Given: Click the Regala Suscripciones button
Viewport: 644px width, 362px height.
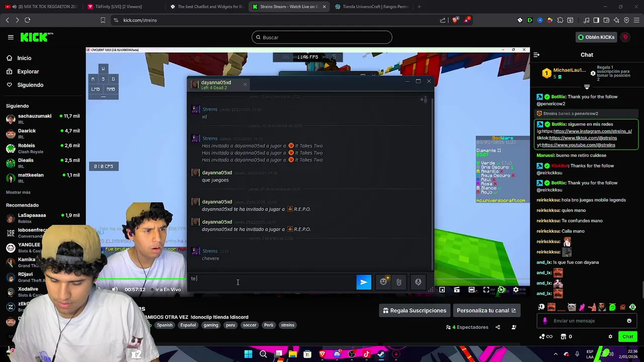Looking at the screenshot, I should (x=415, y=311).
